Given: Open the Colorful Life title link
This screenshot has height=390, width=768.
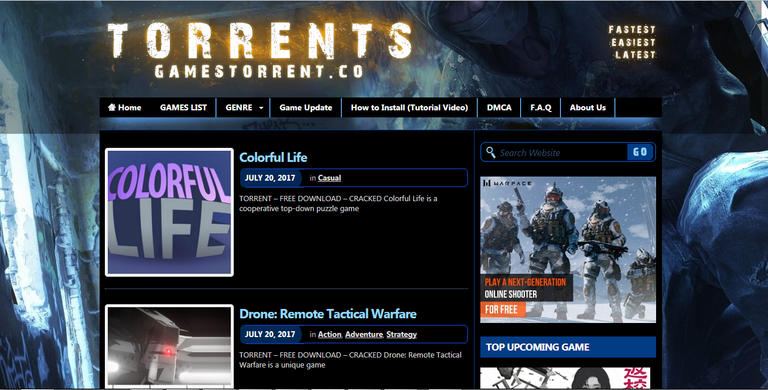Looking at the screenshot, I should click(x=273, y=157).
